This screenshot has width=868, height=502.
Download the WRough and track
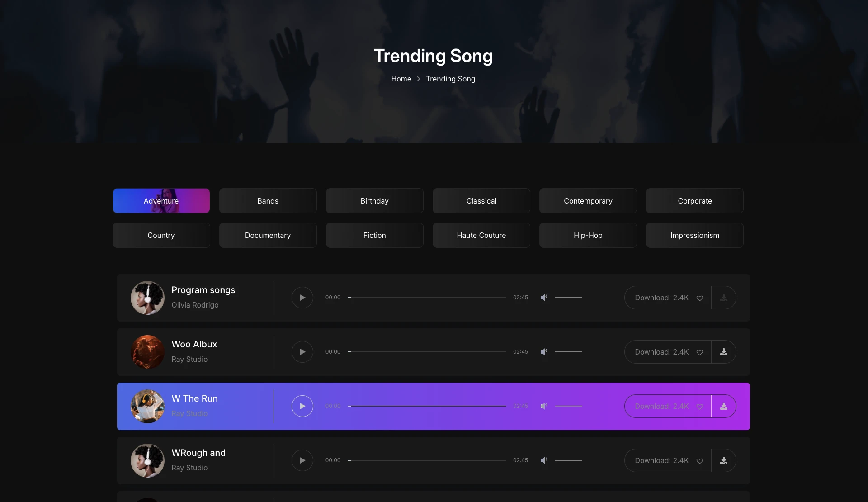tap(724, 460)
